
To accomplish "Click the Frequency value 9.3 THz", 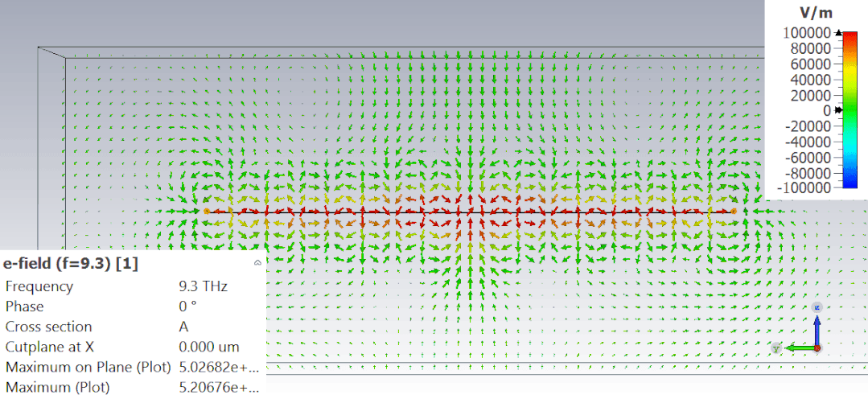I will (x=204, y=286).
